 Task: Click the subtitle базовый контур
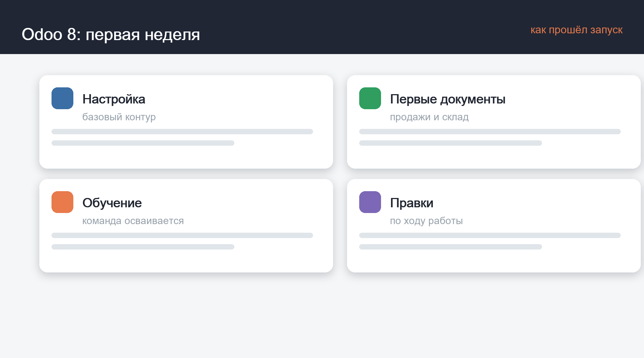pos(119,117)
